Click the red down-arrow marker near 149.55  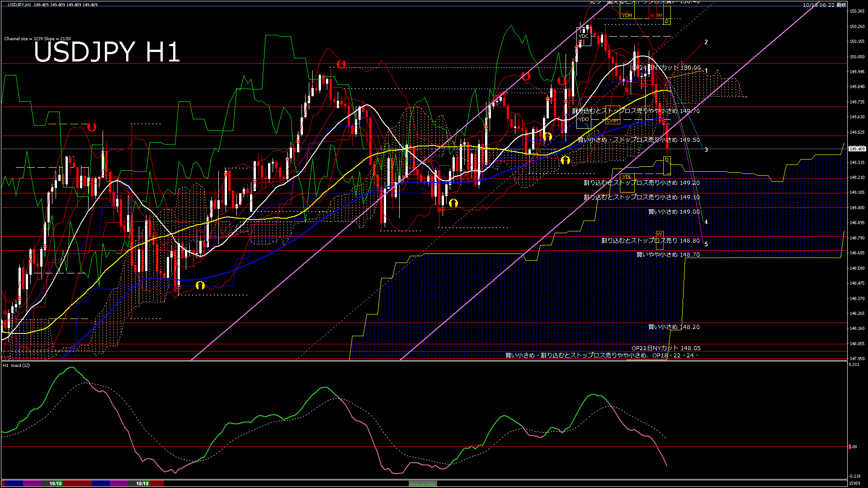(x=92, y=127)
